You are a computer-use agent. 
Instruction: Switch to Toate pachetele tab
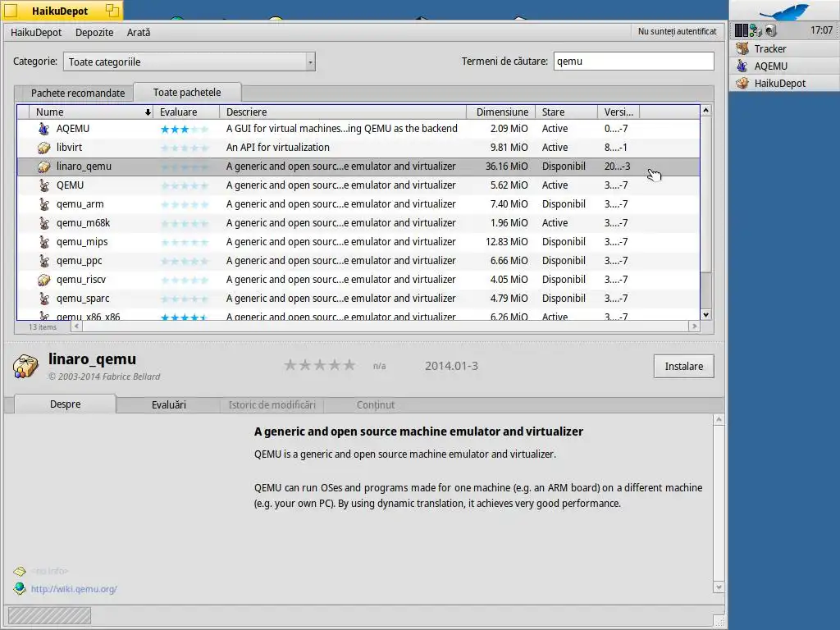pos(187,92)
